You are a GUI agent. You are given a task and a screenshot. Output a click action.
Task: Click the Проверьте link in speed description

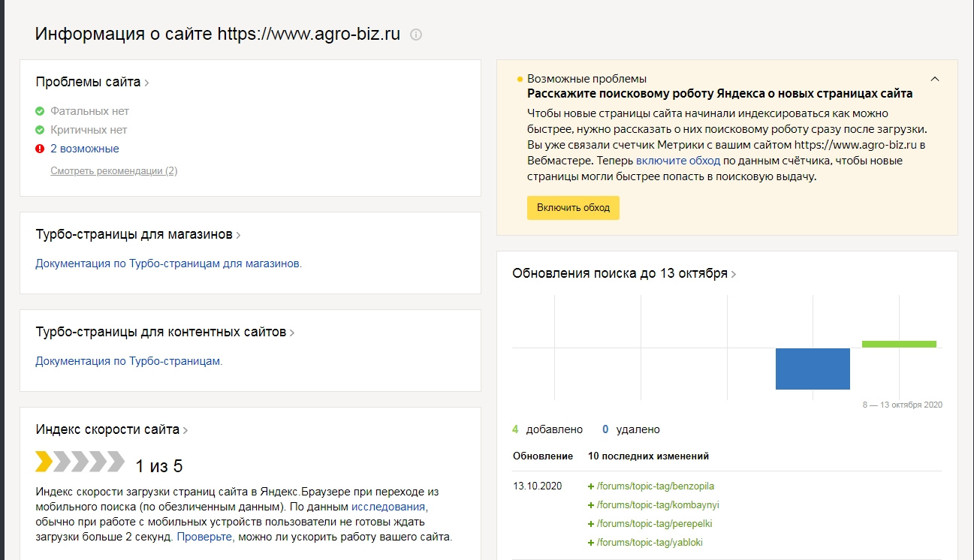(204, 537)
